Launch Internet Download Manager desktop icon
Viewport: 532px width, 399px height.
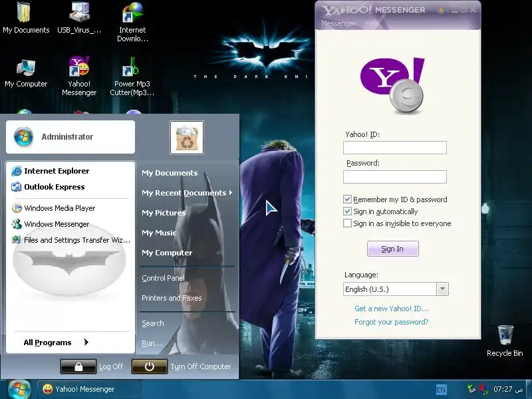click(132, 22)
